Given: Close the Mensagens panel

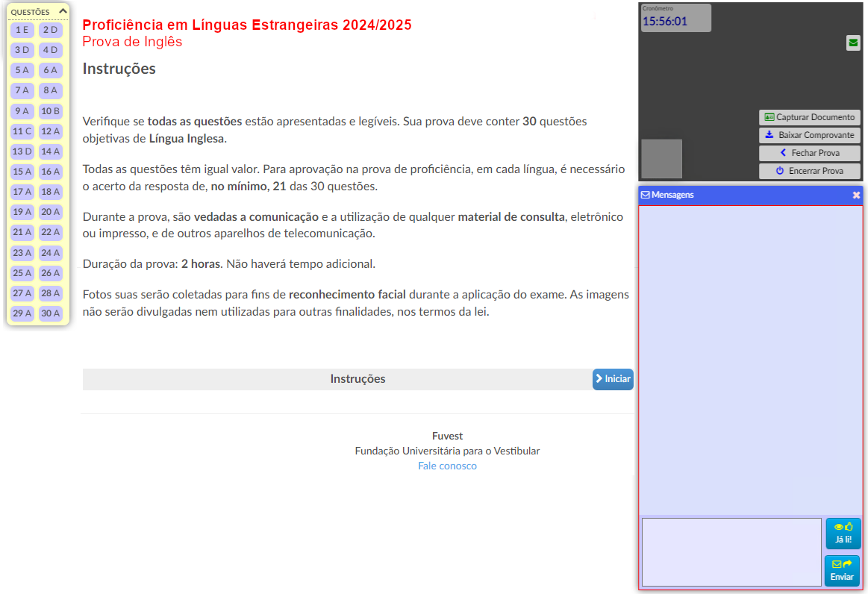Looking at the screenshot, I should (x=856, y=195).
